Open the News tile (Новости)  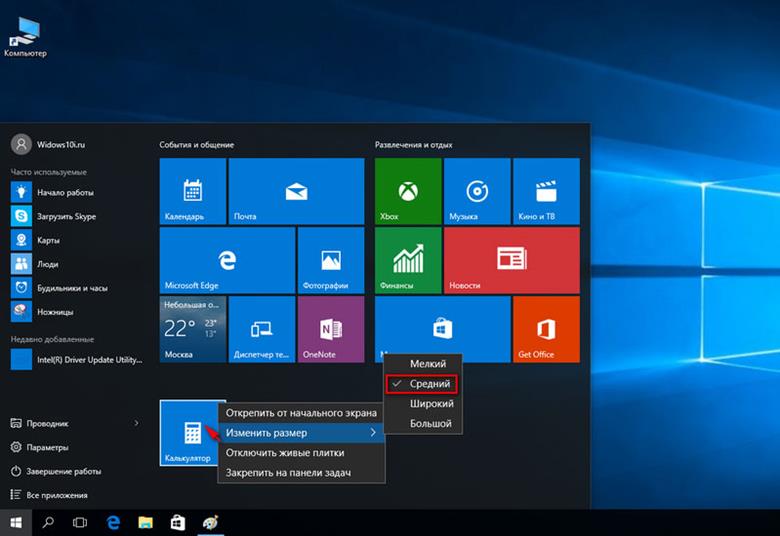point(511,260)
